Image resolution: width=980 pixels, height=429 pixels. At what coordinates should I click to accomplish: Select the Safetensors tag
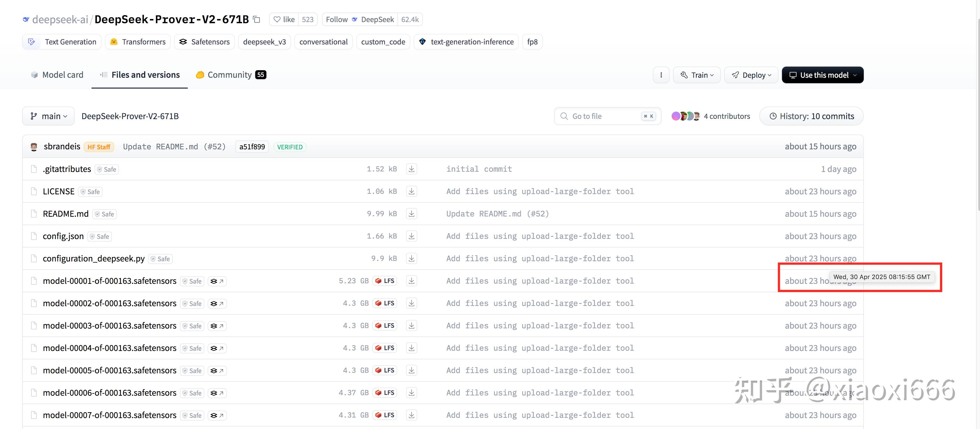[204, 42]
